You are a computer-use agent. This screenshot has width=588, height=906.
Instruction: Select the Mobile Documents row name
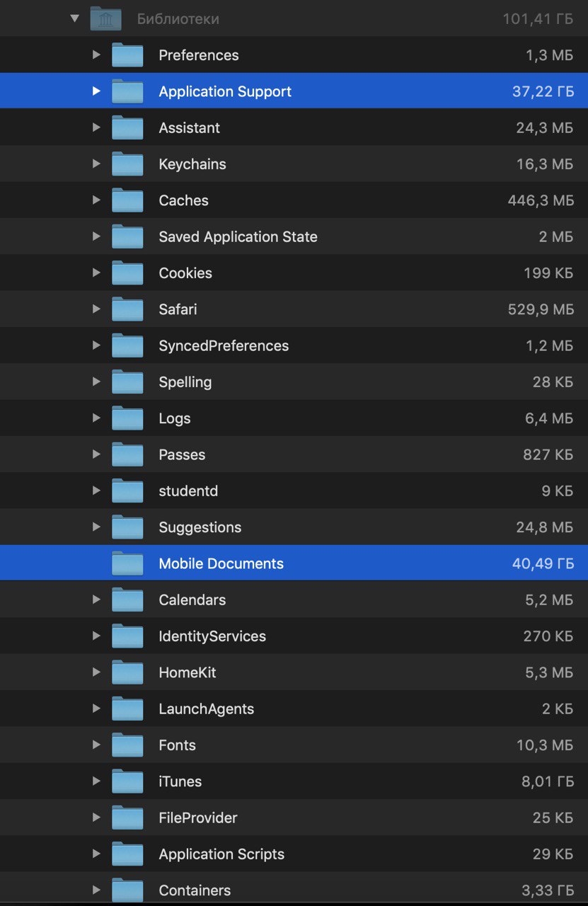point(221,563)
